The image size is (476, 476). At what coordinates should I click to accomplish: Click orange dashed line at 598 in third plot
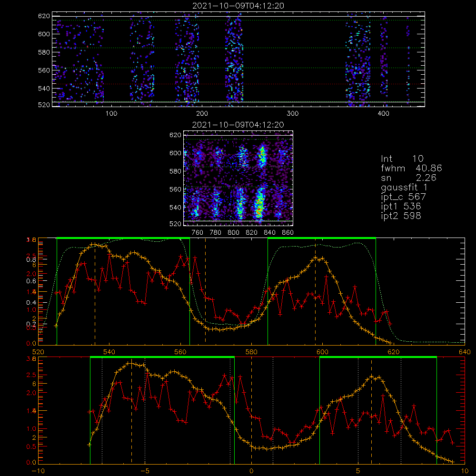point(315,291)
